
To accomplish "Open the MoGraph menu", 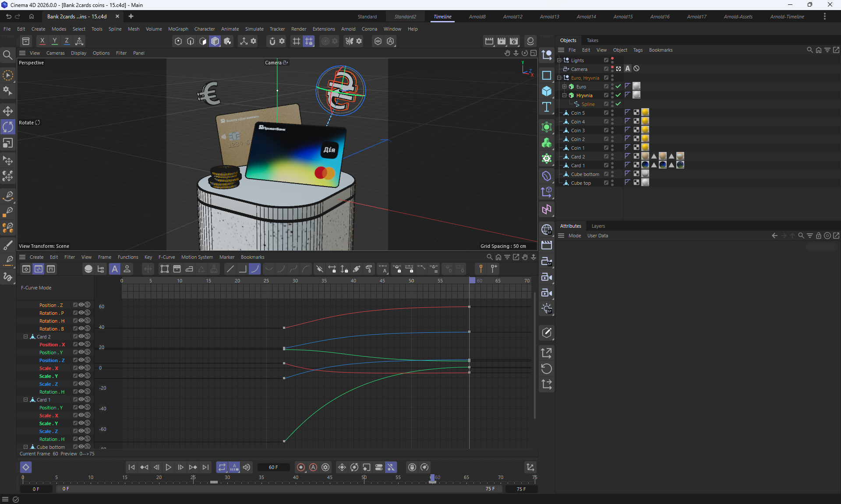I will pos(178,29).
